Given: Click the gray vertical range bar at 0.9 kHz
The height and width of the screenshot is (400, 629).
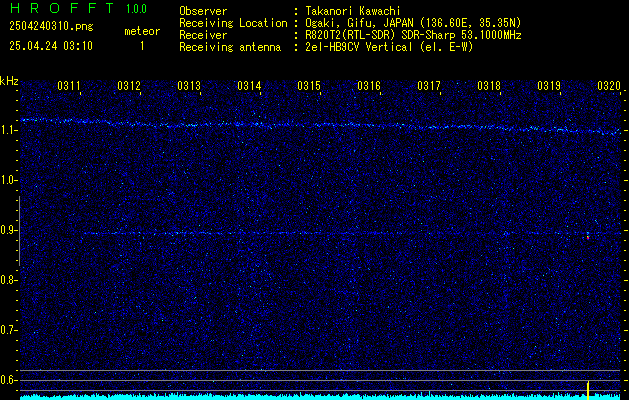Looking at the screenshot, I should pos(19,231).
